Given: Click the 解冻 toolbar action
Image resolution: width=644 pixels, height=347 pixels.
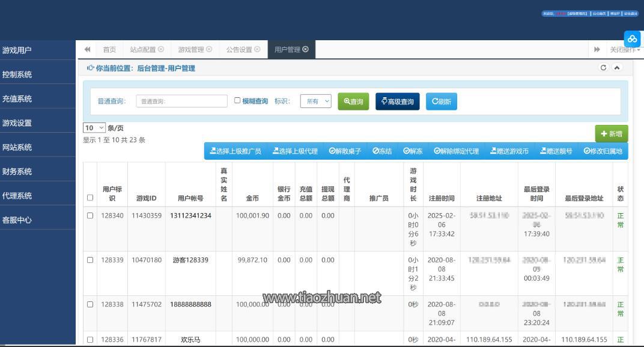Looking at the screenshot, I should point(413,151).
